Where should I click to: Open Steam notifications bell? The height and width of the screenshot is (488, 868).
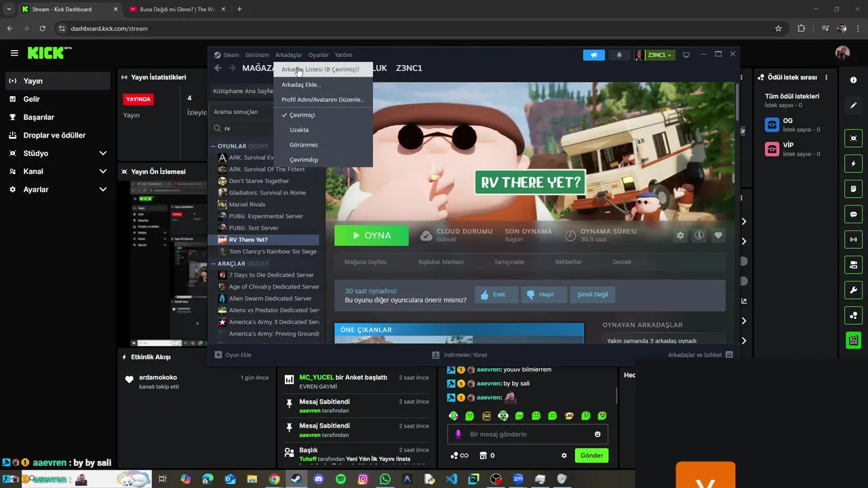point(619,55)
